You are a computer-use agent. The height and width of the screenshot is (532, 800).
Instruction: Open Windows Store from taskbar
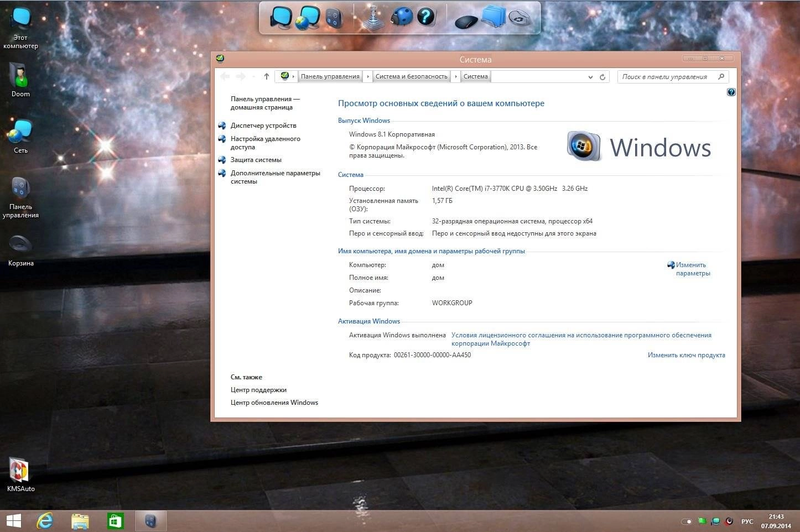coord(115,521)
